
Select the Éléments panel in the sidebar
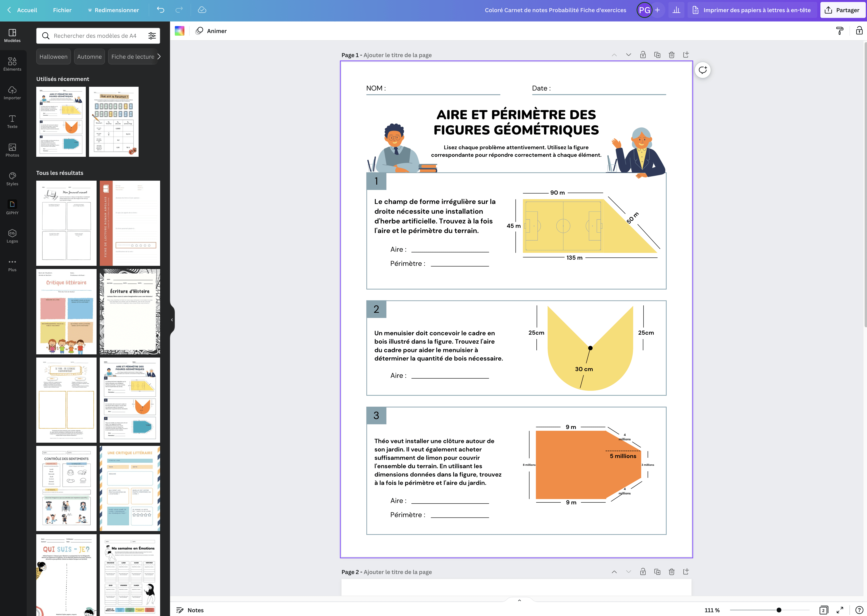tap(12, 64)
